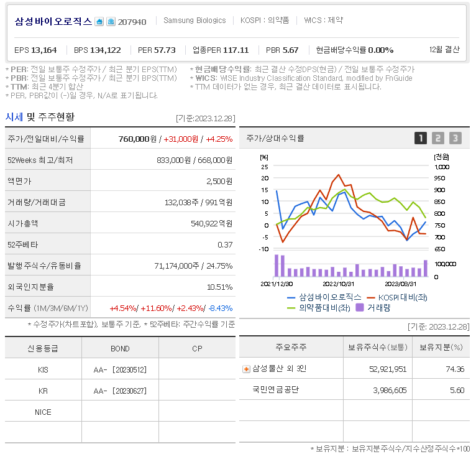Image resolution: width=476 pixels, height=454 pixels.
Task: Click stock code 207940
Action: tap(132, 22)
